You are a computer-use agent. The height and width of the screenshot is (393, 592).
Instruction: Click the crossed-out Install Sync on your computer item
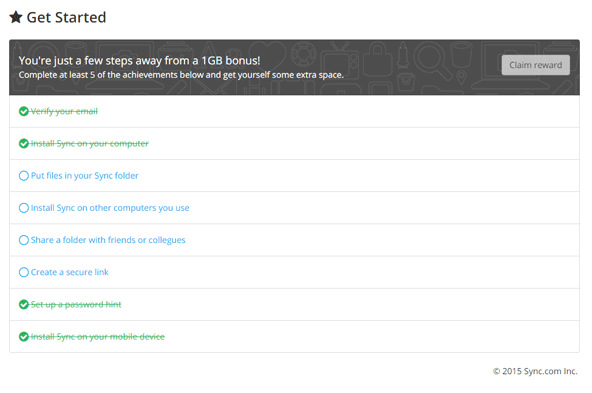coord(90,143)
